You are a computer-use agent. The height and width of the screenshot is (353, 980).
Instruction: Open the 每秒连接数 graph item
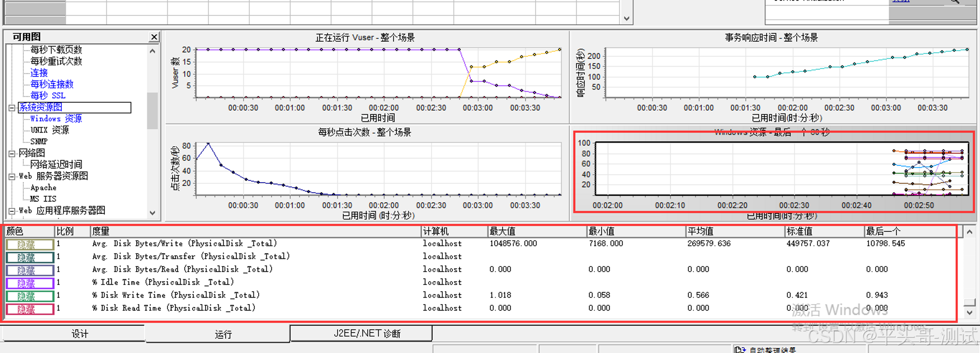[52, 84]
